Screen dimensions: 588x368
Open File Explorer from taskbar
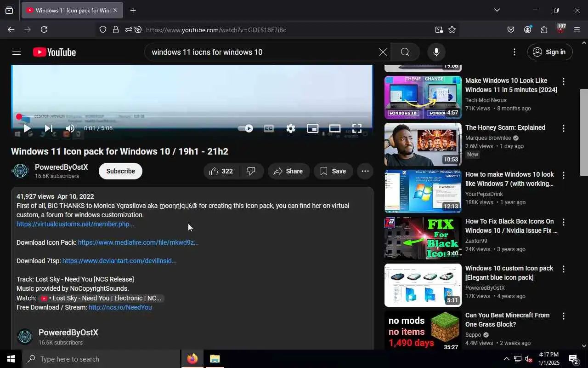pos(215,359)
